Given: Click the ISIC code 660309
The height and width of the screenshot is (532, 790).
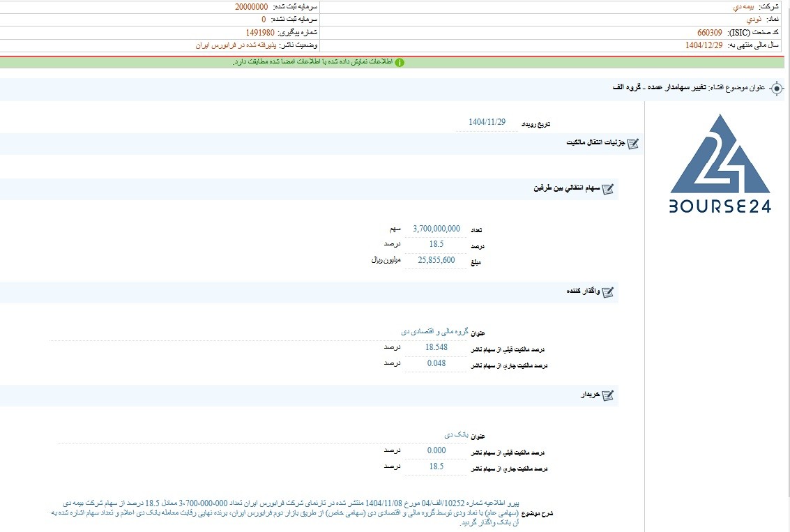Looking at the screenshot, I should [709, 33].
